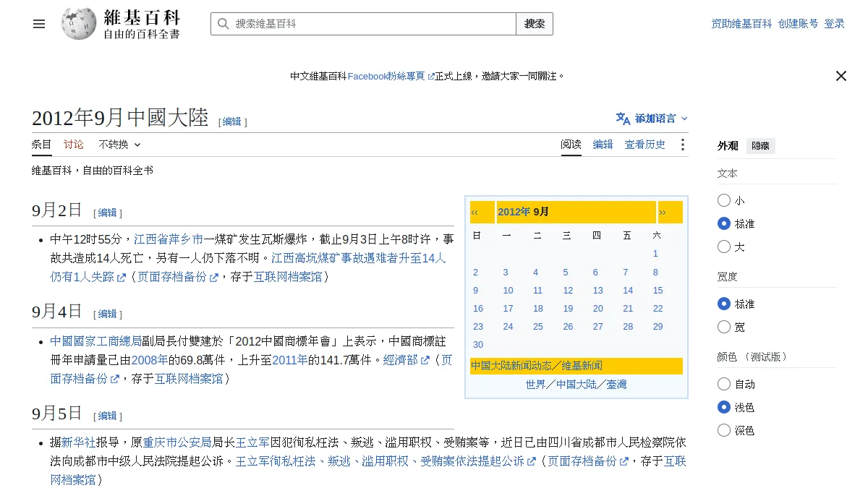Switch to the 讨论 tab
This screenshot has width=868, height=488.
coord(74,145)
